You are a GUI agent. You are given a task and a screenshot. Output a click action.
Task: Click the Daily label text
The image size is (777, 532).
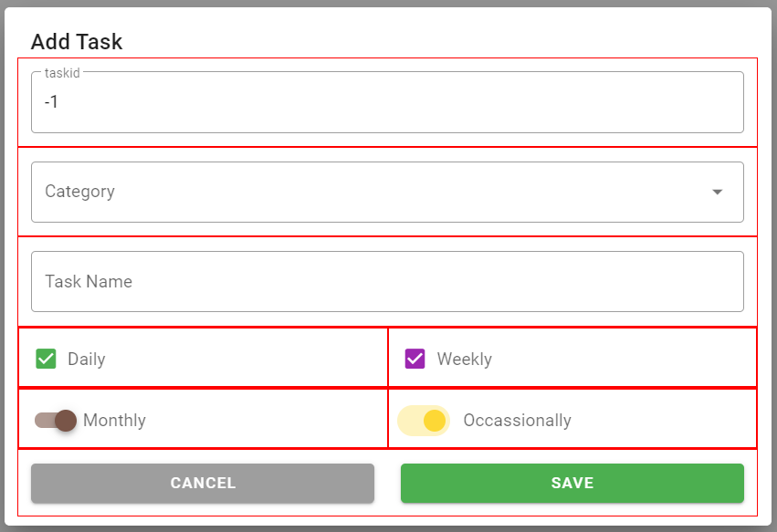[87, 360]
